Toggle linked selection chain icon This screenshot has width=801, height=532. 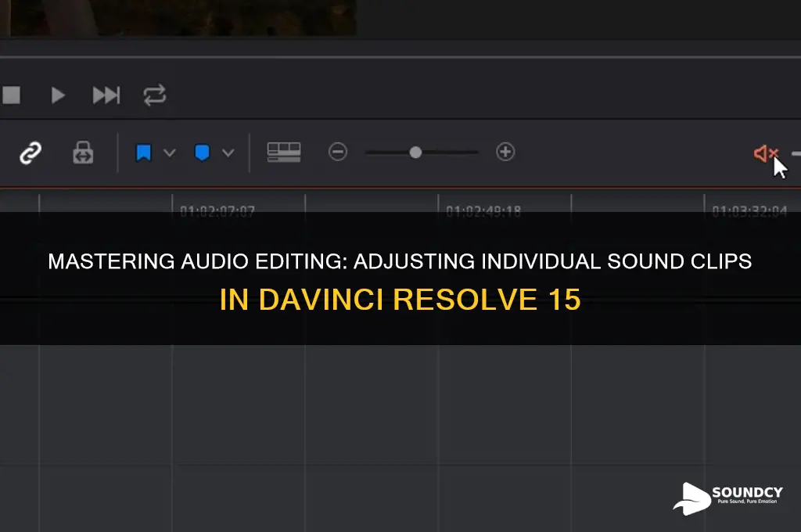coord(31,153)
